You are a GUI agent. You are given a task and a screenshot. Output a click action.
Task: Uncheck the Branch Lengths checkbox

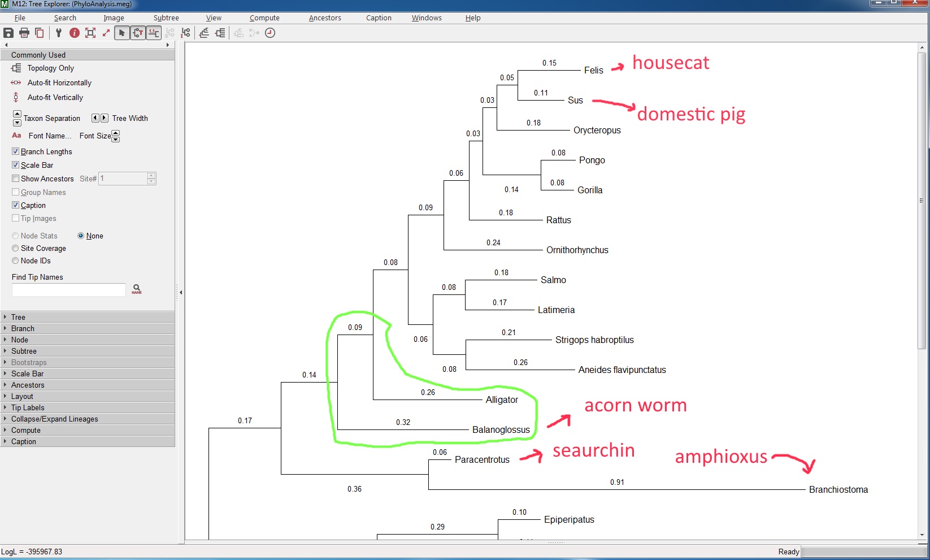15,151
